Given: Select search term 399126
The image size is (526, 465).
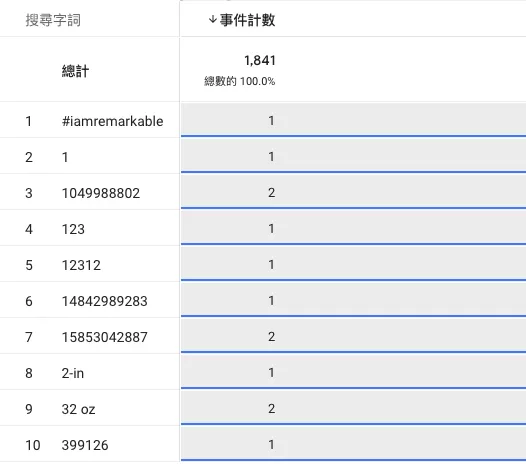Looking at the screenshot, I should tap(85, 445).
